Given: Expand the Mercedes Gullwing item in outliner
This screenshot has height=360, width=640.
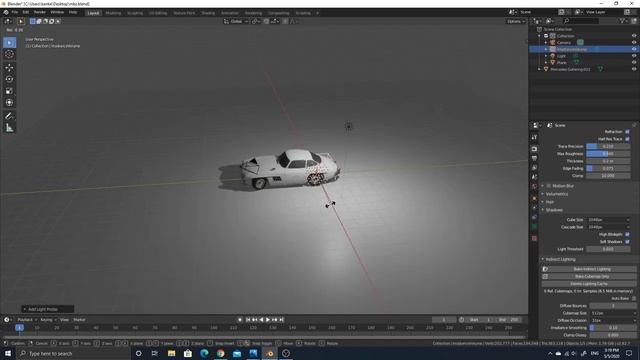Looking at the screenshot, I should [x=540, y=69].
